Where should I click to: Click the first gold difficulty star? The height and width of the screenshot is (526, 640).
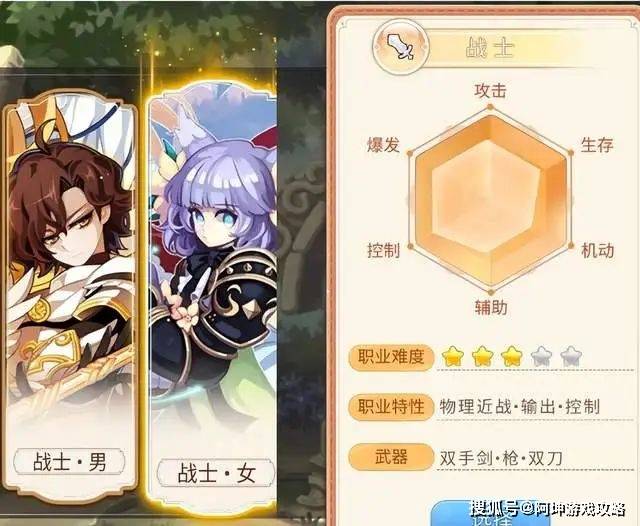coord(453,356)
